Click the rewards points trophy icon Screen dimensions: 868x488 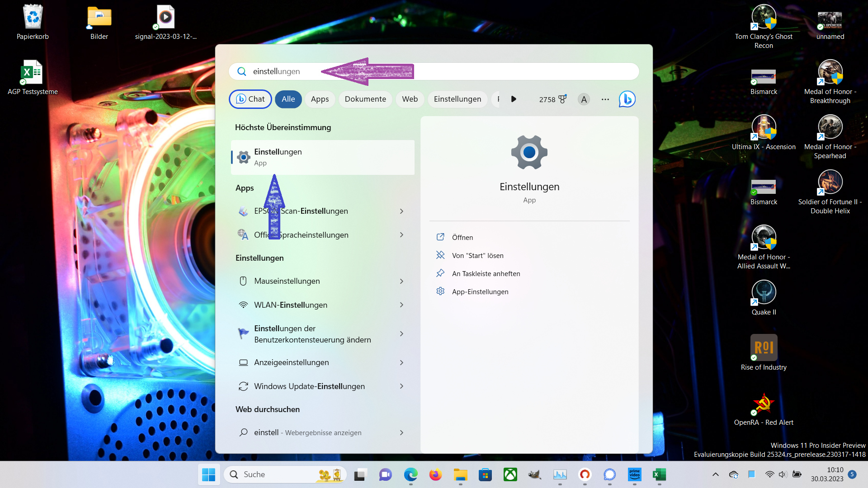tap(562, 99)
